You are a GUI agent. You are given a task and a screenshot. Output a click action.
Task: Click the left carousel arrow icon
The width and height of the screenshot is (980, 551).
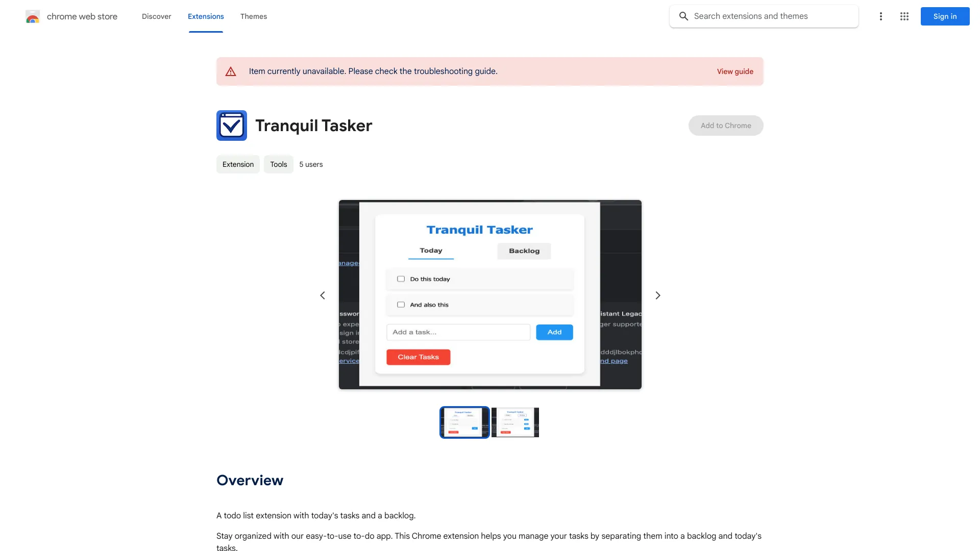coord(323,295)
